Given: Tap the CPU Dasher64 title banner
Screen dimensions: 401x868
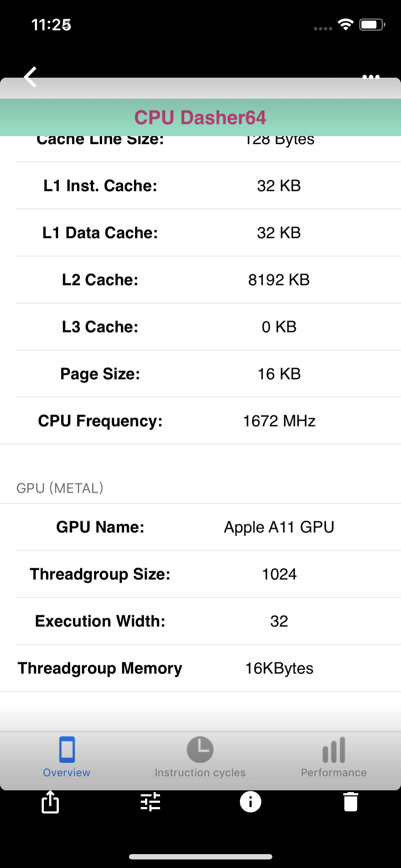Looking at the screenshot, I should (200, 117).
